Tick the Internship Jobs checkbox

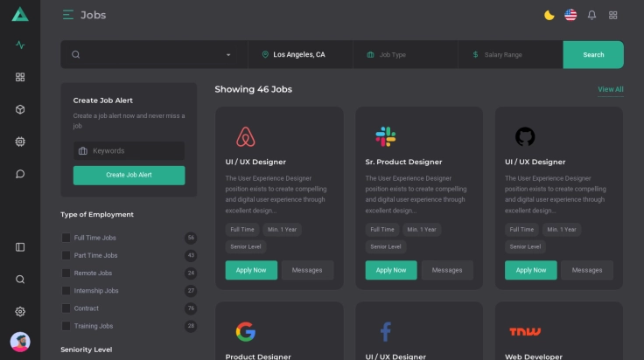tap(66, 291)
